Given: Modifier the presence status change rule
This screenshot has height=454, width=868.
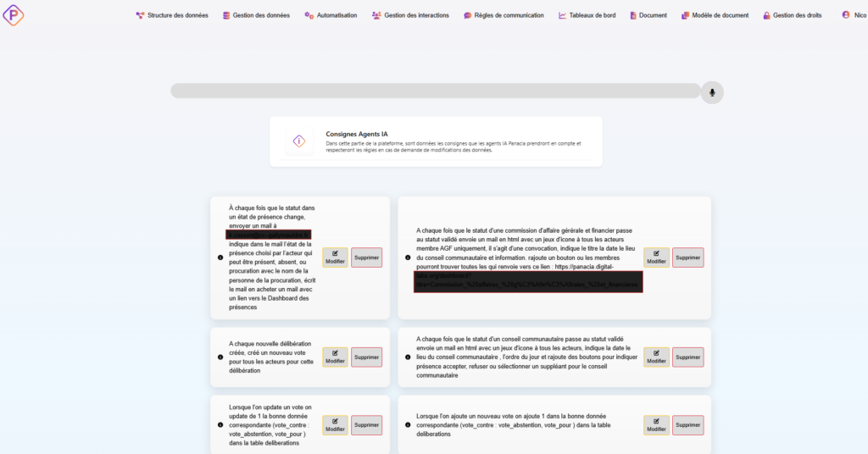Looking at the screenshot, I should pyautogui.click(x=335, y=257).
